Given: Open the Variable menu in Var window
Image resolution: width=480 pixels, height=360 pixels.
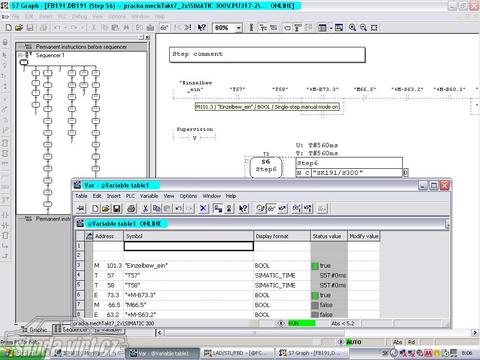Looking at the screenshot, I should tap(149, 196).
